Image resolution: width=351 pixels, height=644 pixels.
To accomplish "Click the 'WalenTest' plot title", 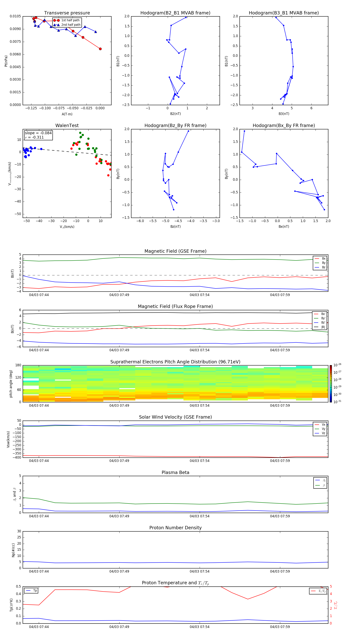I will [67, 125].
